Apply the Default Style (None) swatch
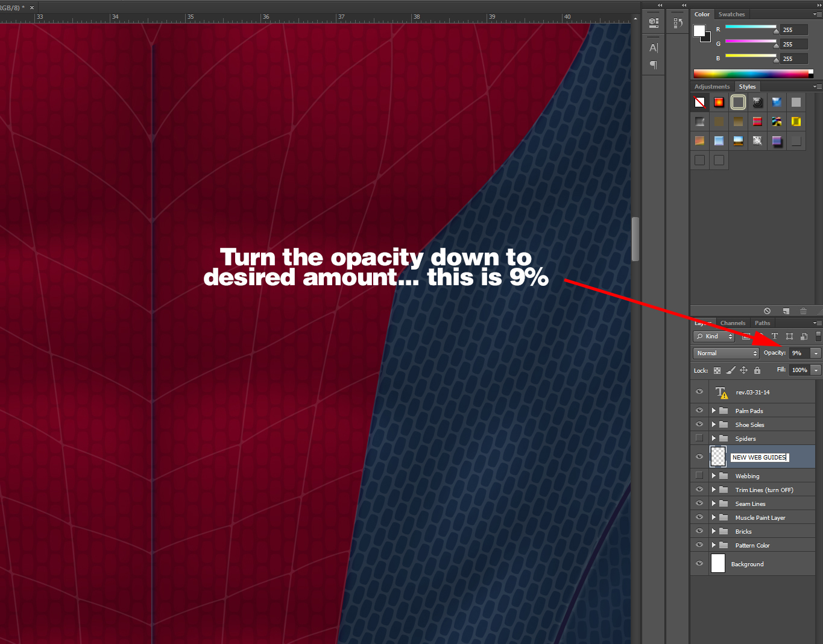The image size is (823, 644). (x=699, y=103)
